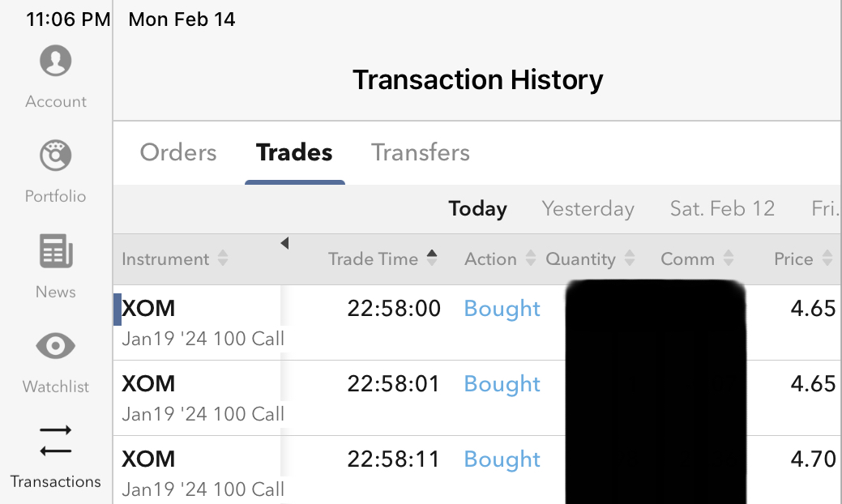
Task: Switch to the Transfers tab
Action: point(421,152)
